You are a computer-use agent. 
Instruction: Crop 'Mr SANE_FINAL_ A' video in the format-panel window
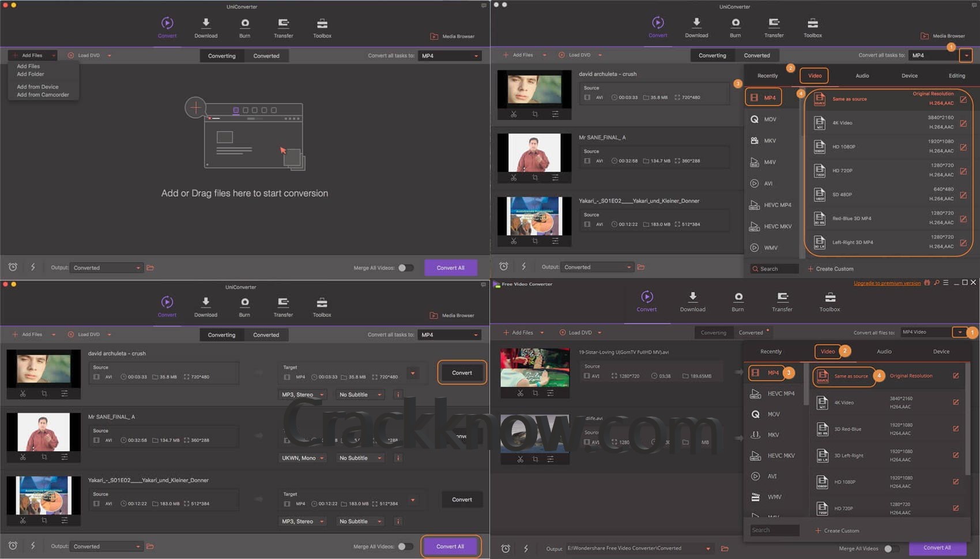click(x=534, y=178)
